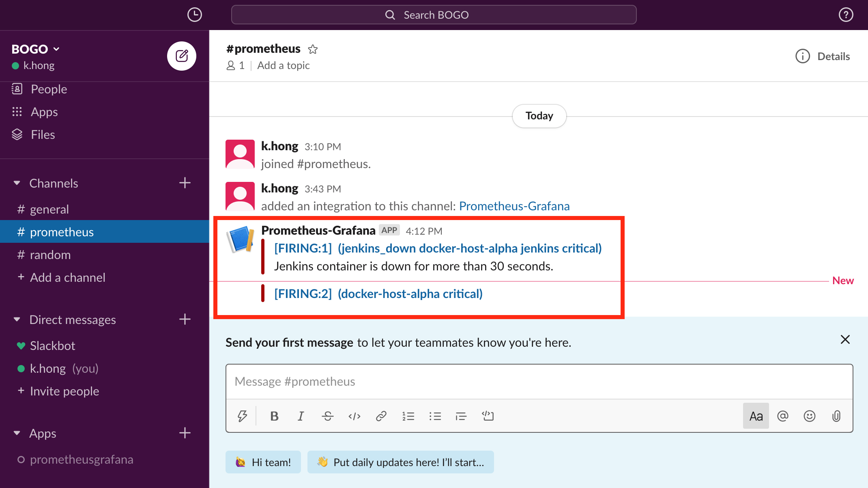Click the message input field

point(539,381)
